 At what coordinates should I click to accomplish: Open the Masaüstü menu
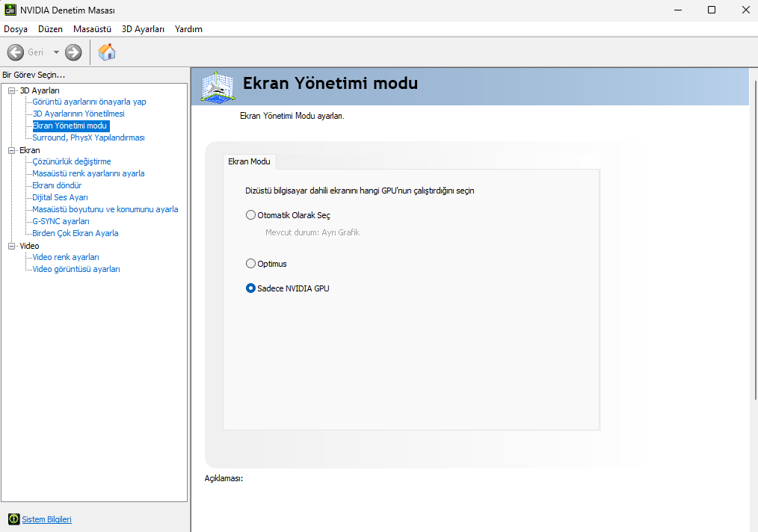(93, 29)
